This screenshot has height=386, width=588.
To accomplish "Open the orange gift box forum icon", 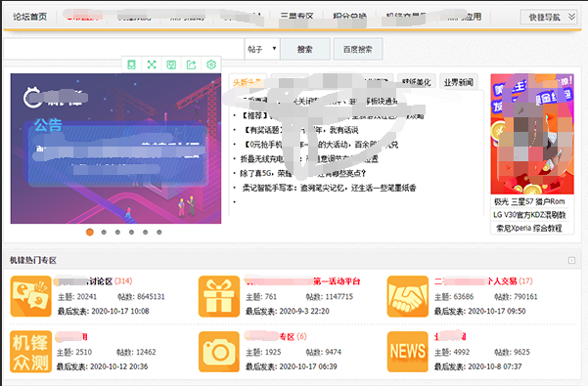I will pos(219,296).
